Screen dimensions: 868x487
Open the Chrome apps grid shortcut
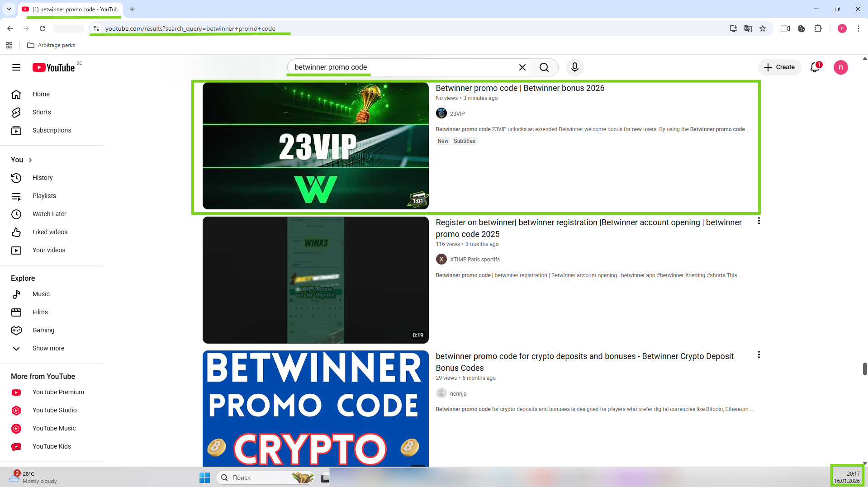pyautogui.click(x=9, y=45)
